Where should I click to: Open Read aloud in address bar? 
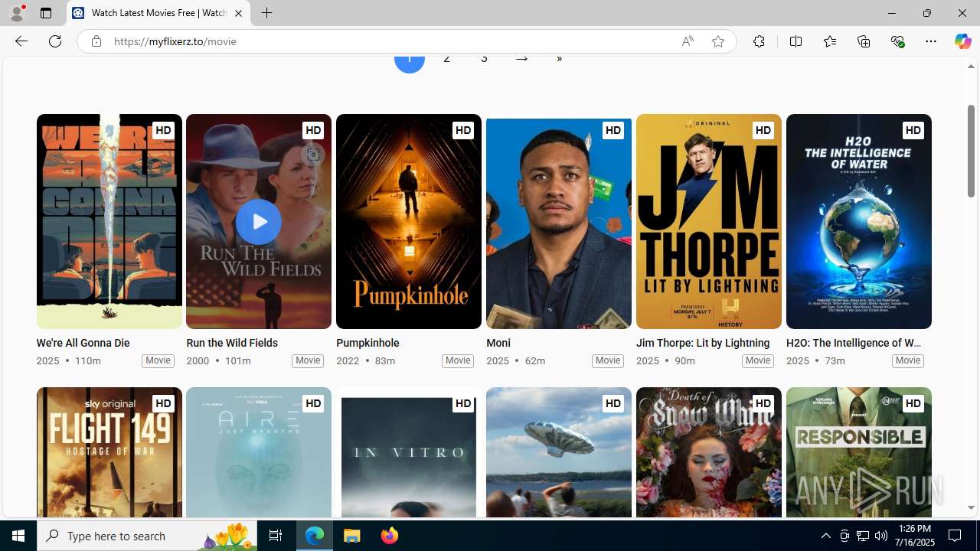pos(688,41)
